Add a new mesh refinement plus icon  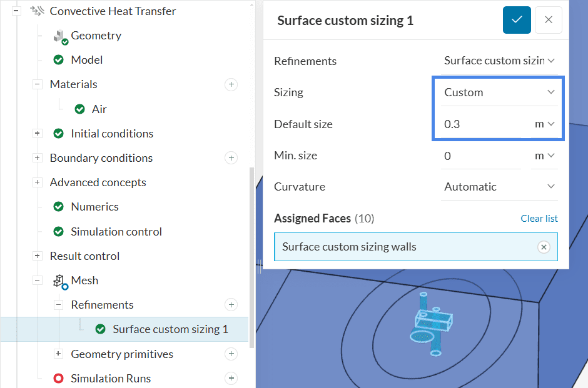231,305
